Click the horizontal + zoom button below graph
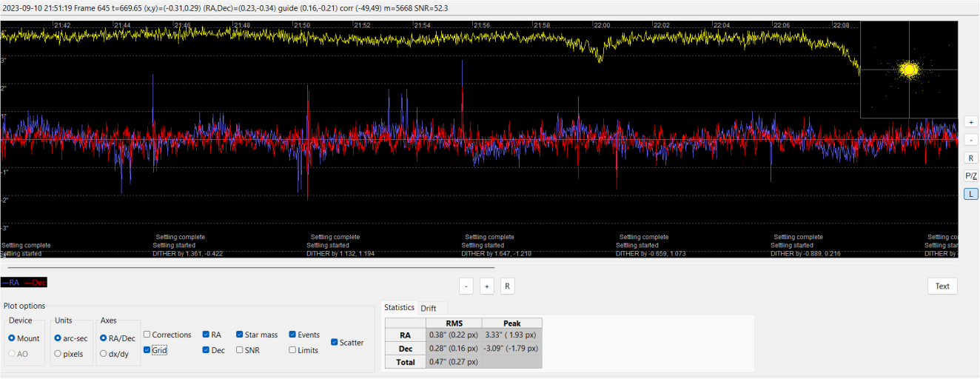Screen dimensions: 980x379 tap(487, 286)
